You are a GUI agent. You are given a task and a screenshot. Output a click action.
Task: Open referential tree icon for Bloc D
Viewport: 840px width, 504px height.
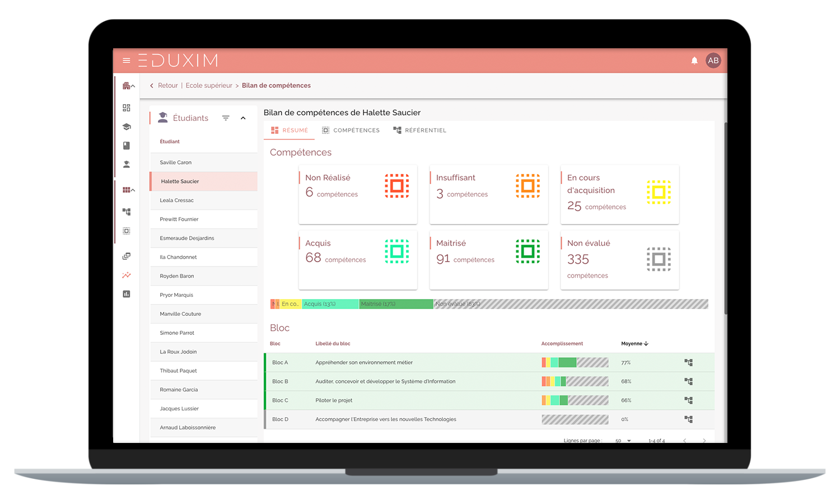coord(688,419)
